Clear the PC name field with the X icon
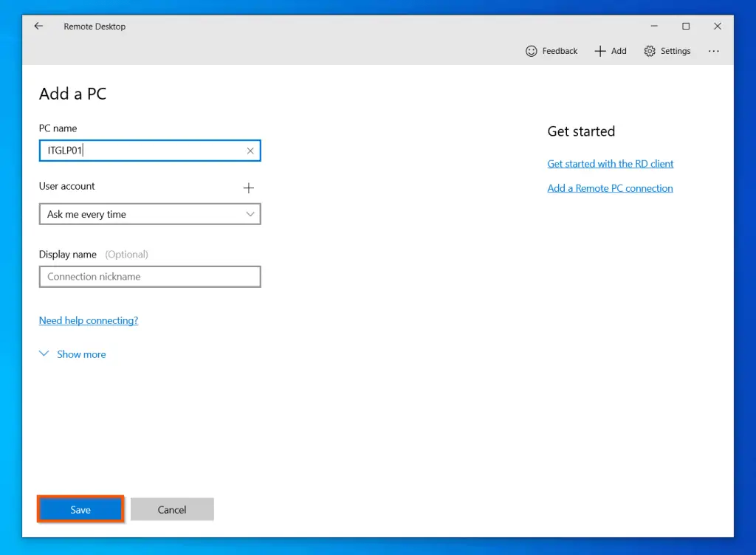Viewport: 756px width, 555px height. click(250, 150)
